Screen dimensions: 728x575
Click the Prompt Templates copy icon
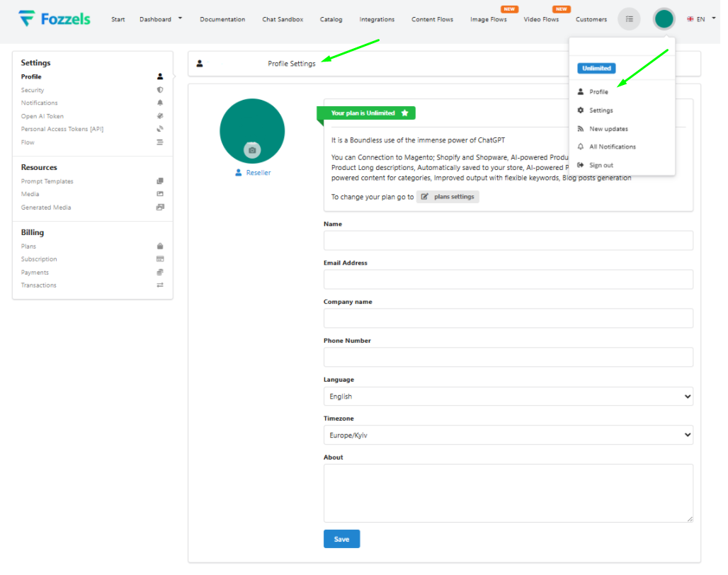(160, 181)
